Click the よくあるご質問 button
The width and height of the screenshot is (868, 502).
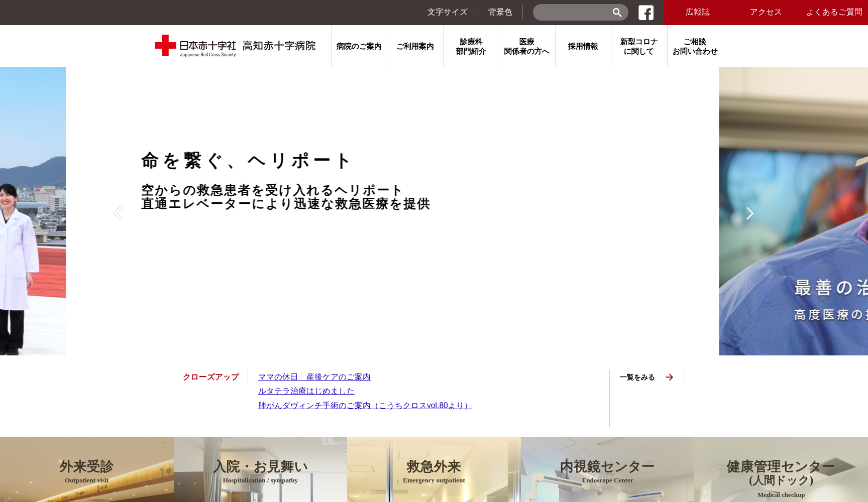835,12
